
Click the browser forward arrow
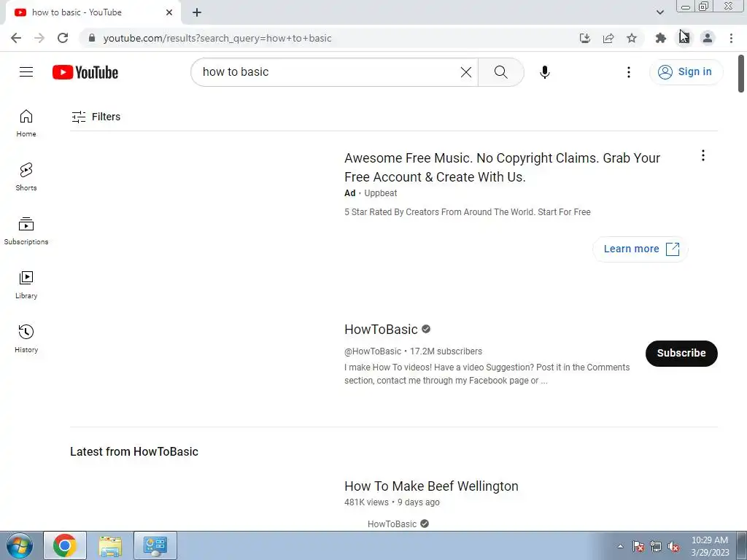tap(39, 38)
